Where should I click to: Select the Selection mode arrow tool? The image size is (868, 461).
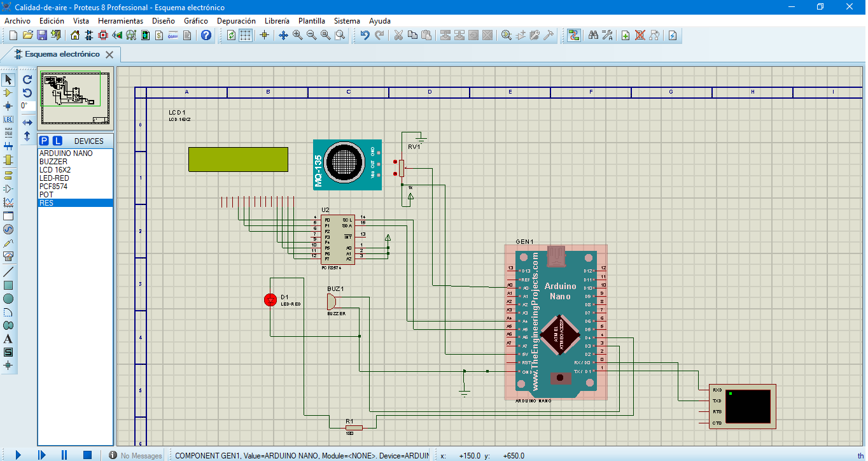coord(8,80)
